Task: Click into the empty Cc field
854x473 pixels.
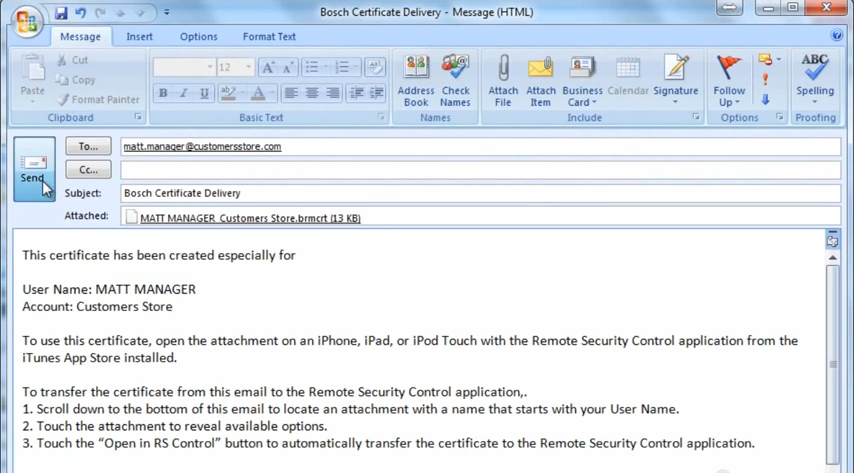Action: click(480, 170)
